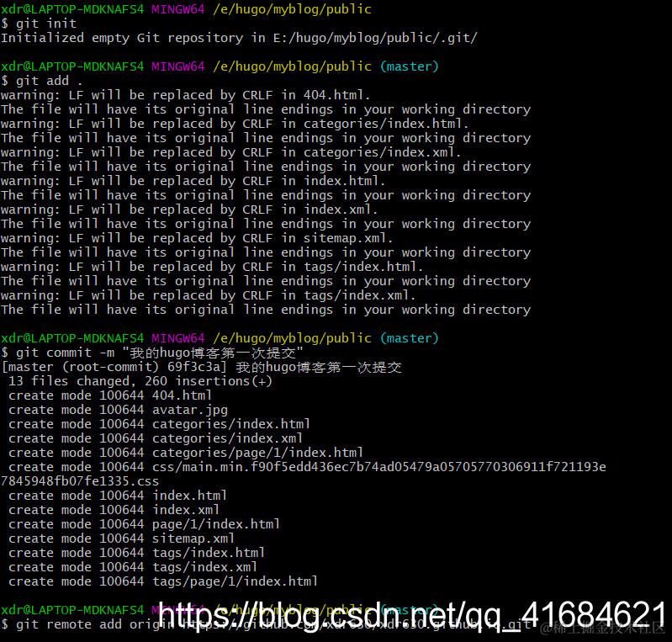Image resolution: width=672 pixels, height=642 pixels.
Task: Click the first prompt line without (master)
Action: tap(186, 9)
